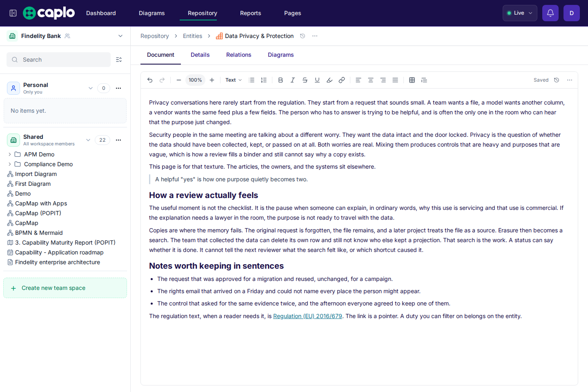Click the undo arrow in editor toolbar

click(x=150, y=80)
